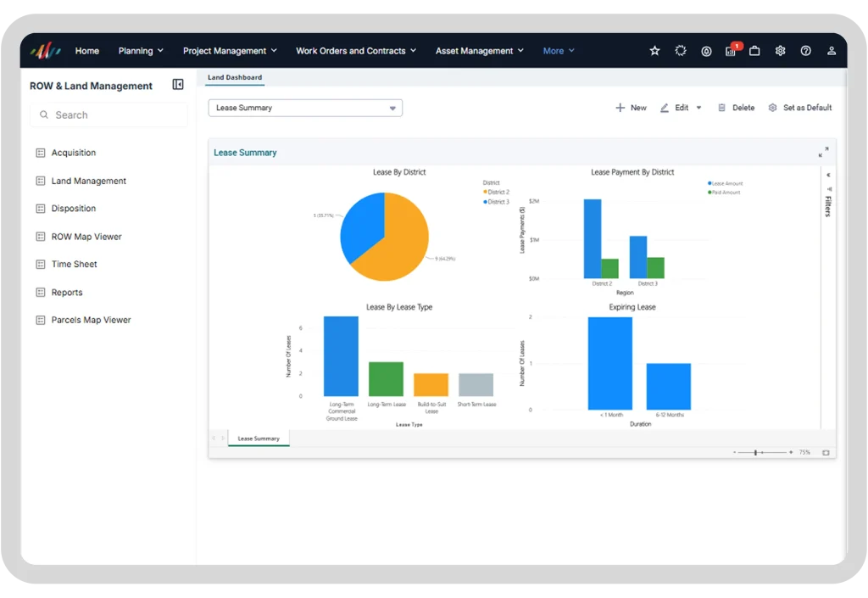The width and height of the screenshot is (868, 598).
Task: Click the help question mark icon
Action: (805, 51)
